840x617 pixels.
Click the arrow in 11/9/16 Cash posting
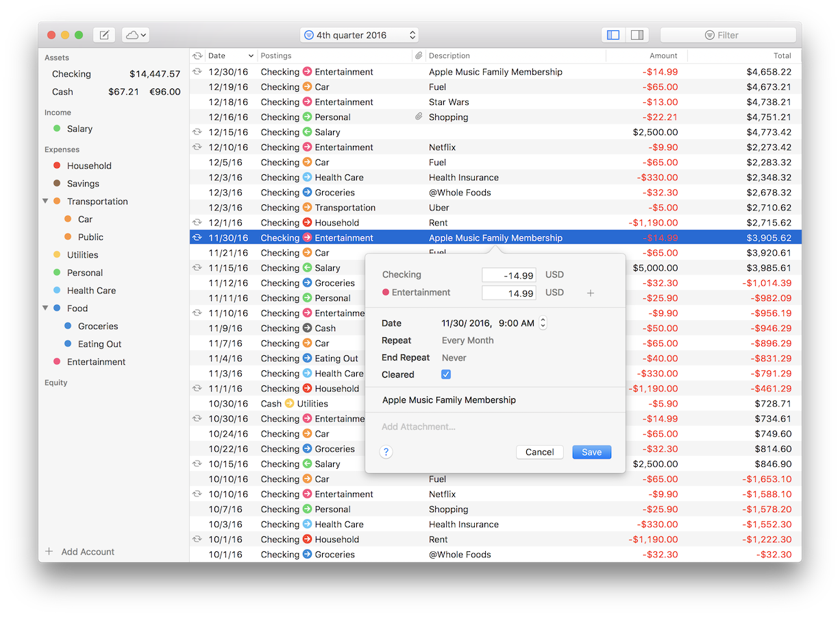[307, 328]
